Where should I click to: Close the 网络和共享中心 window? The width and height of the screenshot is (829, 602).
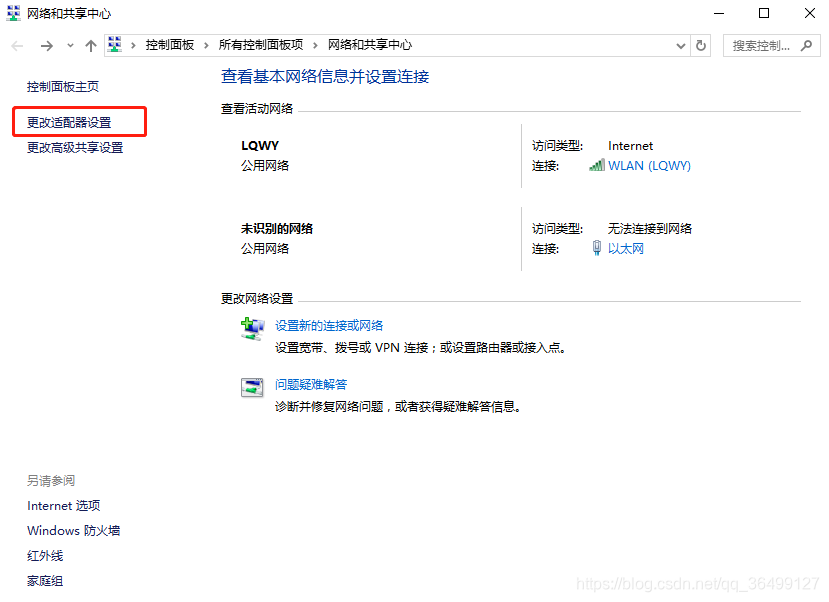pos(809,13)
